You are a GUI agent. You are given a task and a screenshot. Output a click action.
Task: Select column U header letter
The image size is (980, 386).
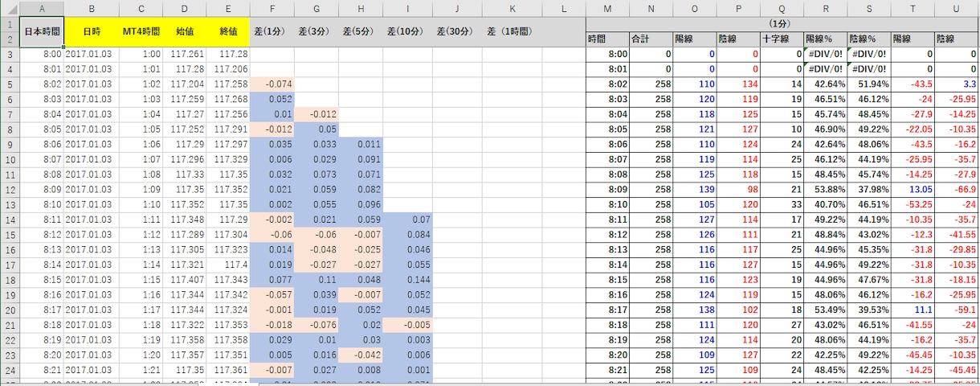click(x=956, y=7)
